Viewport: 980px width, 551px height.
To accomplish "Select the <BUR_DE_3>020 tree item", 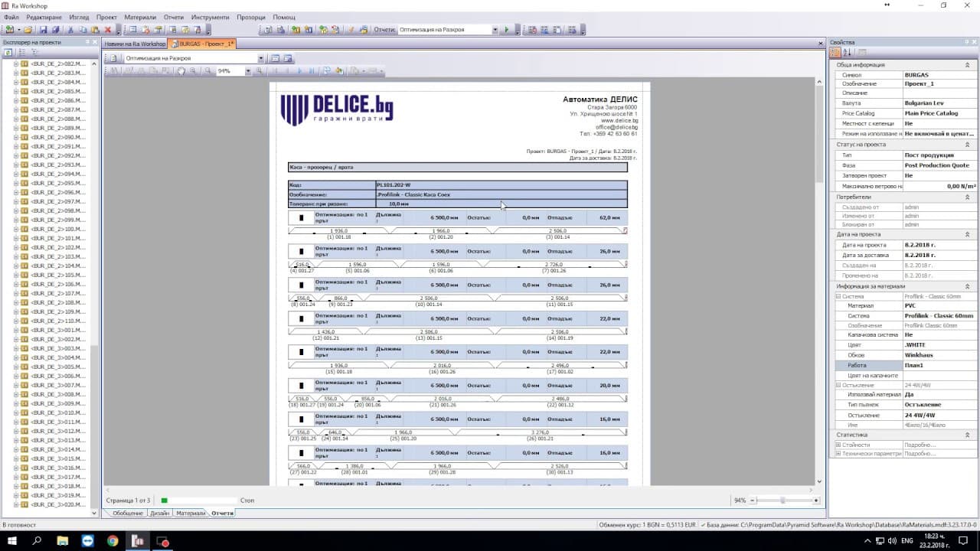I will pyautogui.click(x=58, y=504).
